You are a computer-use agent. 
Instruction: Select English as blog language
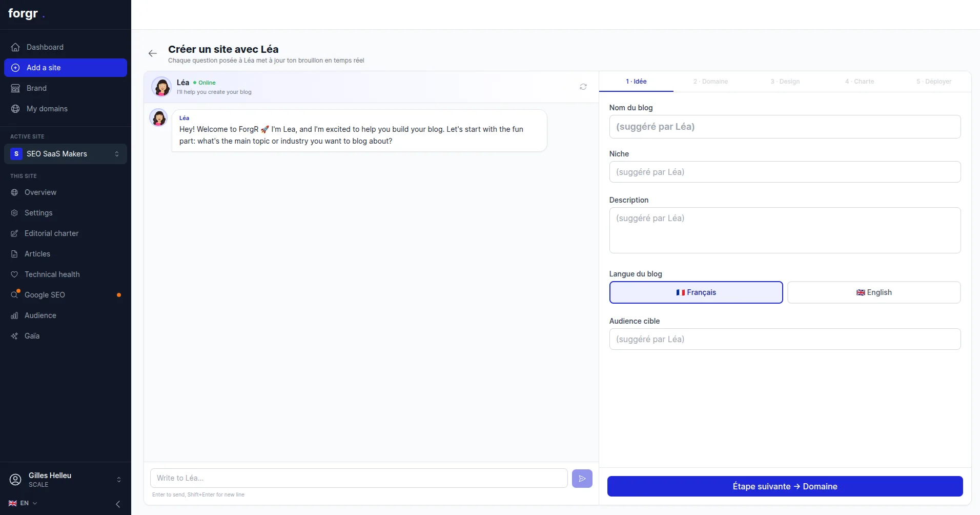click(x=874, y=292)
